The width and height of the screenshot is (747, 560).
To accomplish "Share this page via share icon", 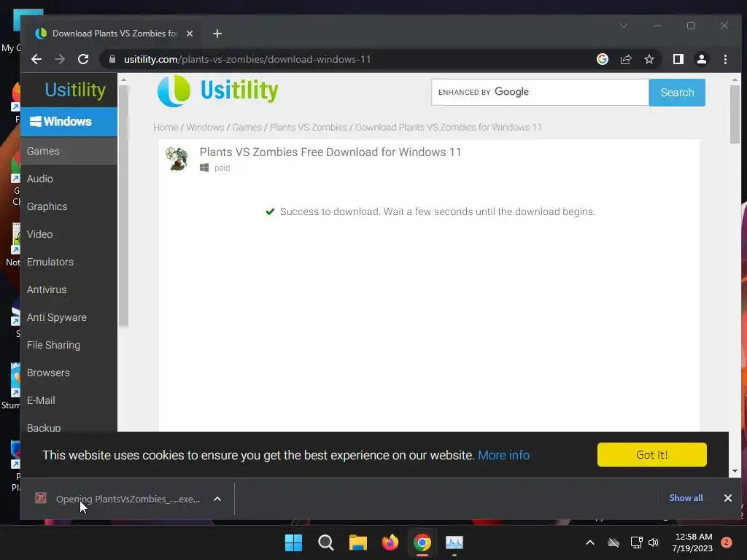I will (x=625, y=59).
